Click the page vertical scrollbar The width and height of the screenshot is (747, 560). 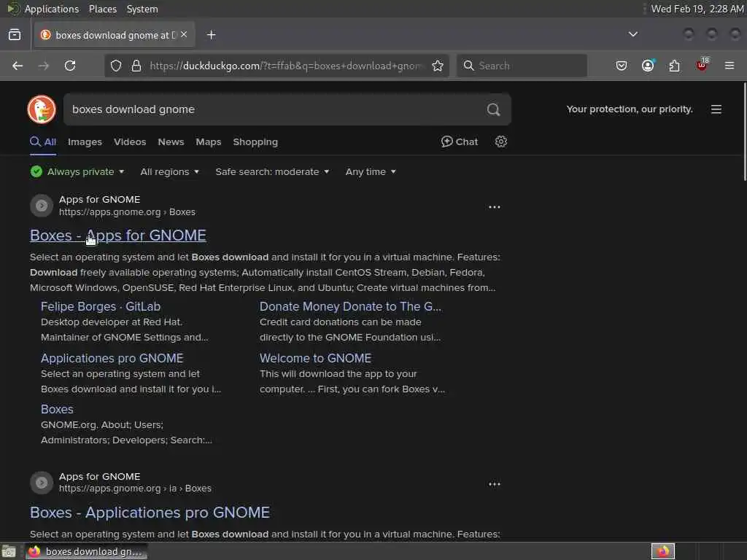click(x=744, y=131)
